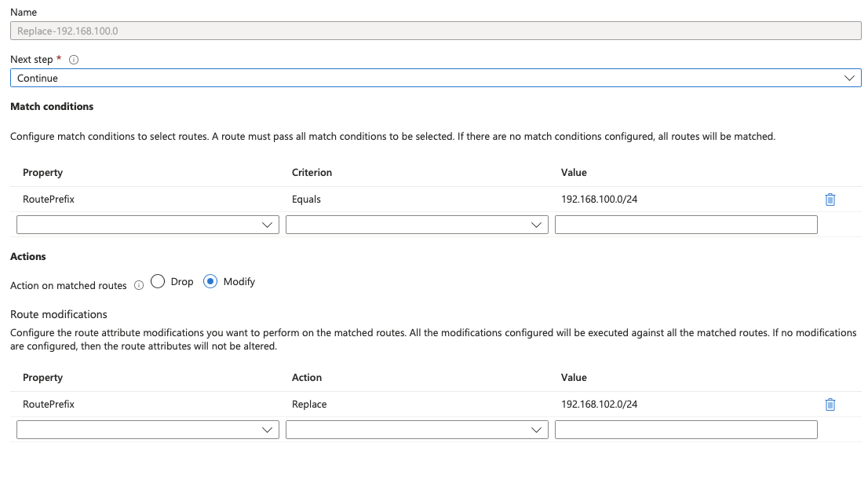
Task: Click the Equals criterion cell
Action: (306, 200)
